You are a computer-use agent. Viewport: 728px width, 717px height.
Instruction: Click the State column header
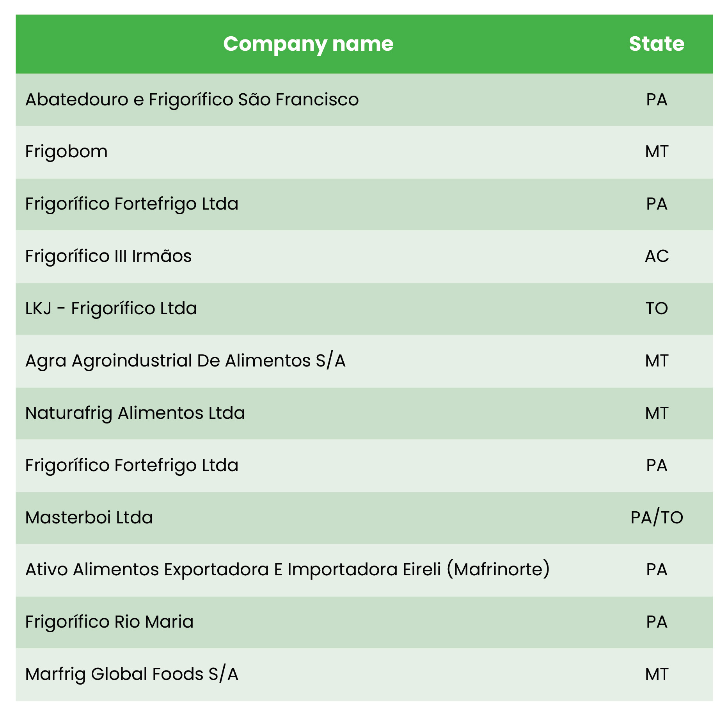click(656, 44)
